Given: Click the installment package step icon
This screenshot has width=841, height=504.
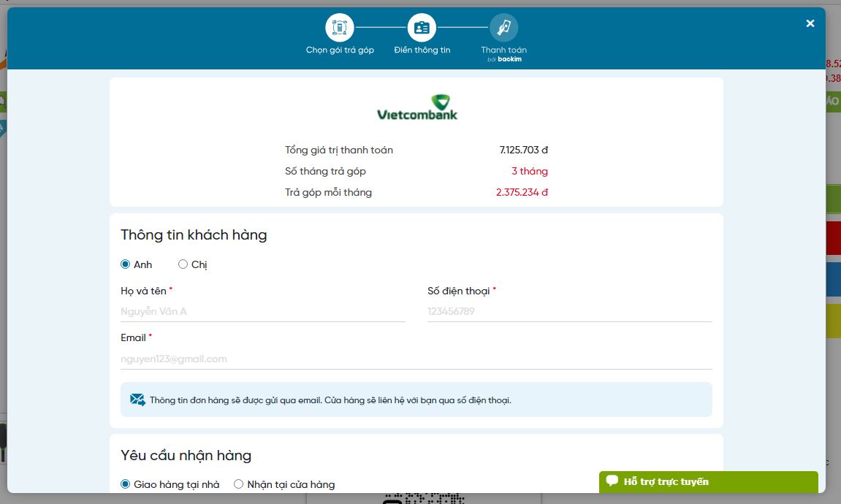Looking at the screenshot, I should (340, 27).
